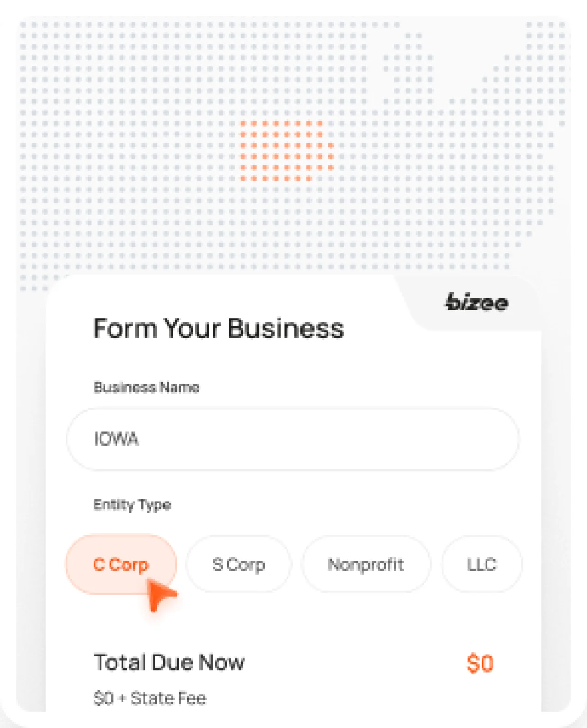The image size is (587, 728).
Task: Click the IOWA text in the input
Action: (116, 439)
